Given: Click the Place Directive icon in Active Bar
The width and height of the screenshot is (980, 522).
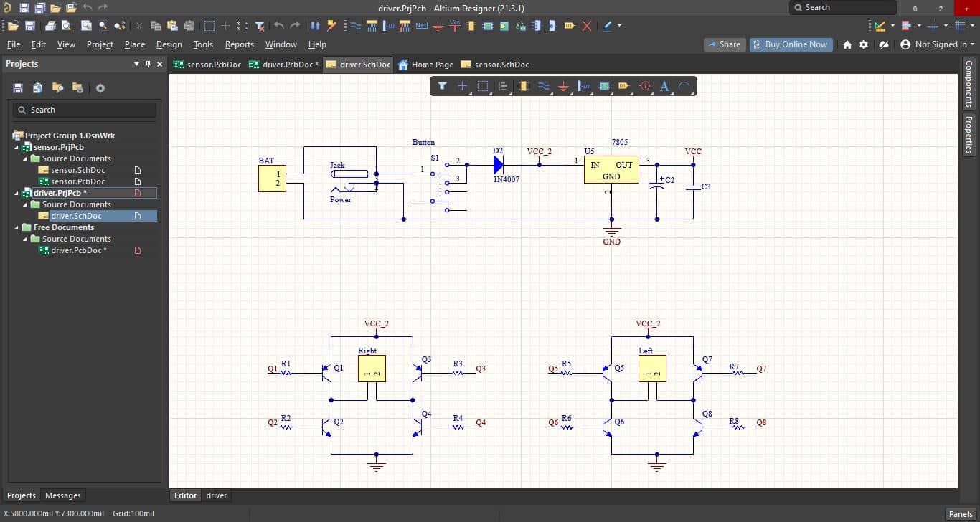Looking at the screenshot, I should (x=644, y=86).
